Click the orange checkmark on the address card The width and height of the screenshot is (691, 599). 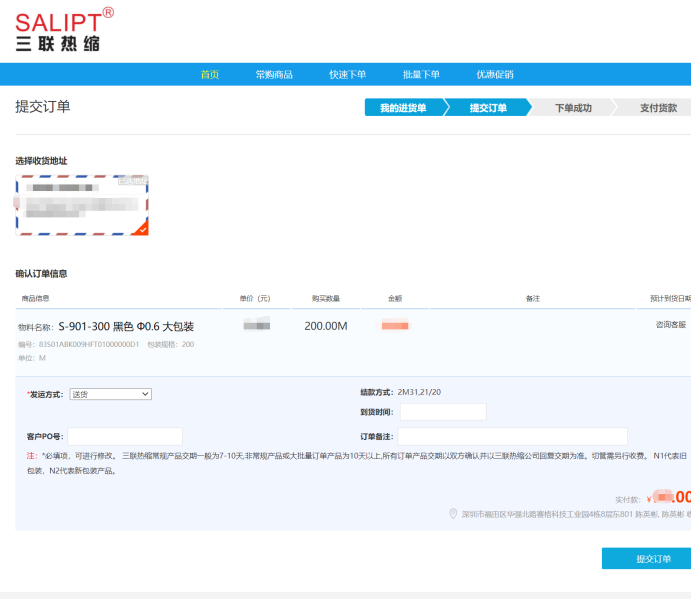click(142, 229)
